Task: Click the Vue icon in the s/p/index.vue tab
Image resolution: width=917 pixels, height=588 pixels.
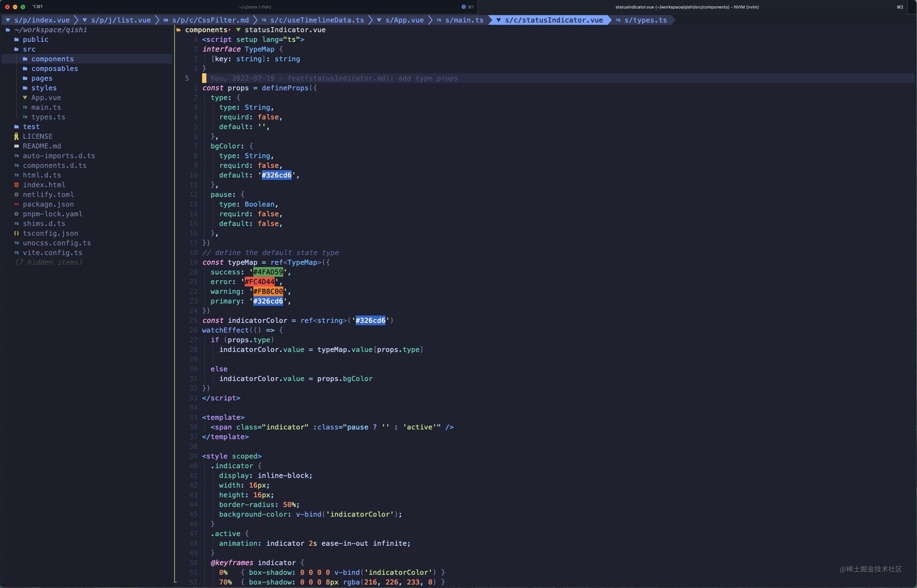Action: pyautogui.click(x=8, y=20)
